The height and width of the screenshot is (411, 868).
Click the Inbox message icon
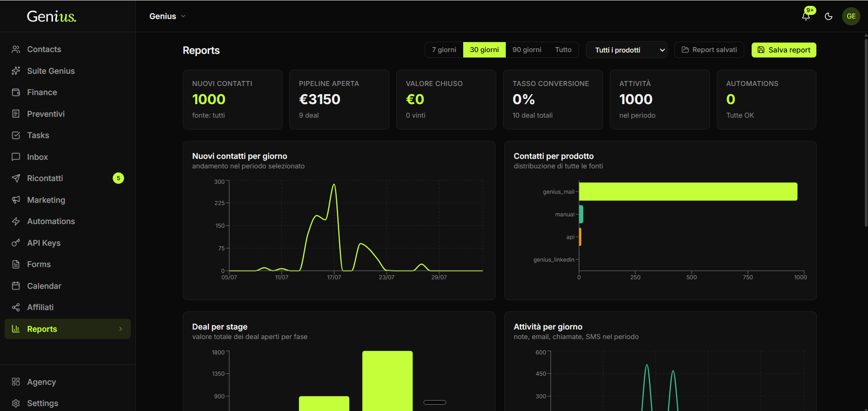[x=16, y=157]
